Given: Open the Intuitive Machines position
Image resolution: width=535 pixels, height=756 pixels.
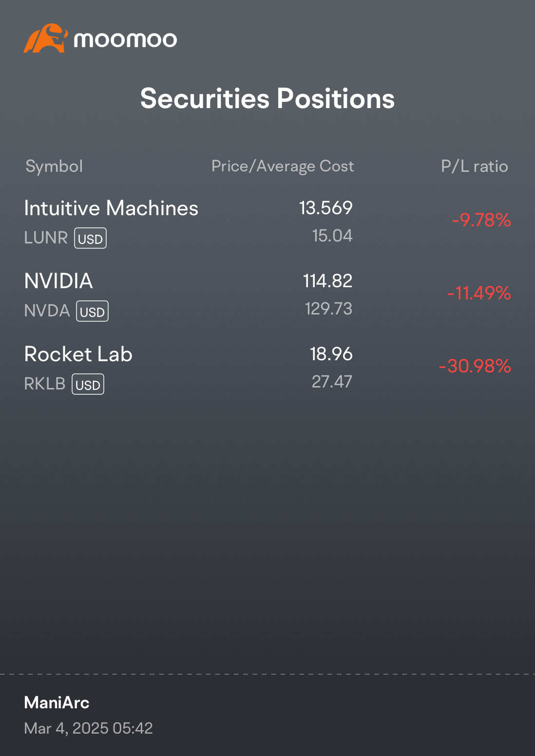Looking at the screenshot, I should pos(267,222).
